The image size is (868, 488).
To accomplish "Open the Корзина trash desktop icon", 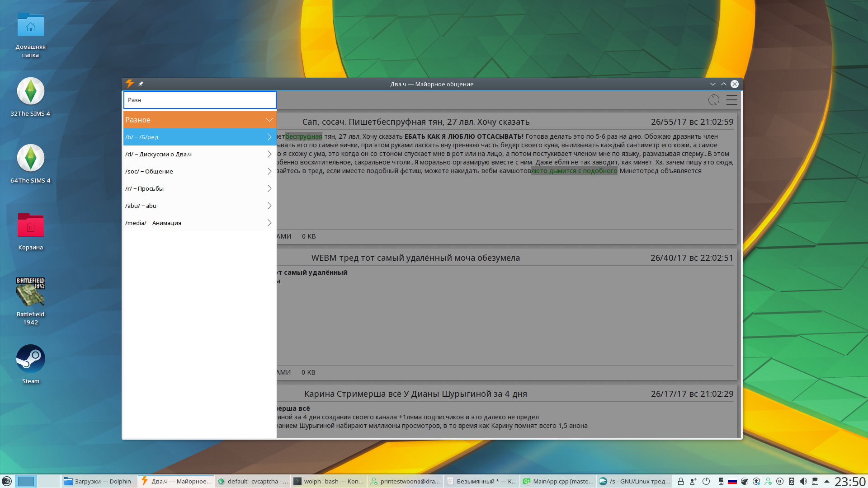I will [31, 231].
